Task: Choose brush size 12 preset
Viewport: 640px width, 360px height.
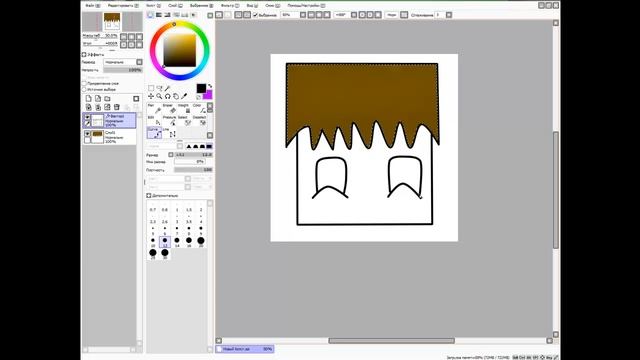Action: 165,242
